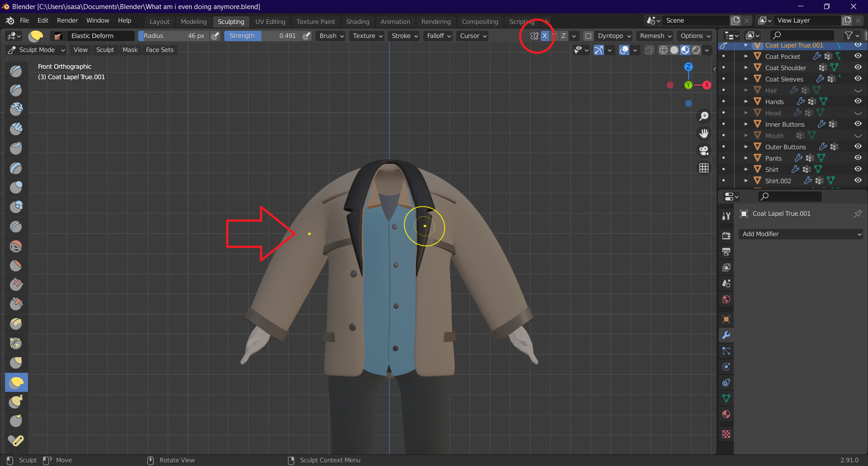868x466 pixels.
Task: Switch to the Texture Properties tab
Action: pyautogui.click(x=726, y=434)
